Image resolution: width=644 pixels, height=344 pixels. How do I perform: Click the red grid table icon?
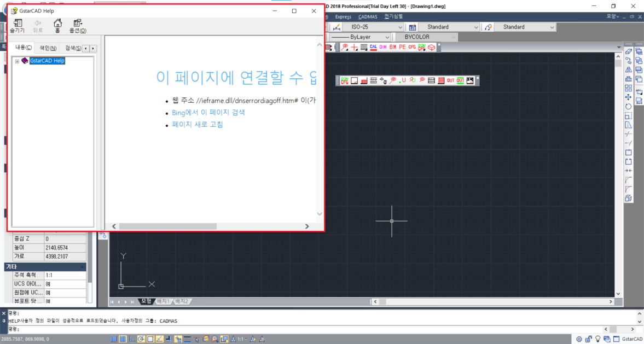364,80
